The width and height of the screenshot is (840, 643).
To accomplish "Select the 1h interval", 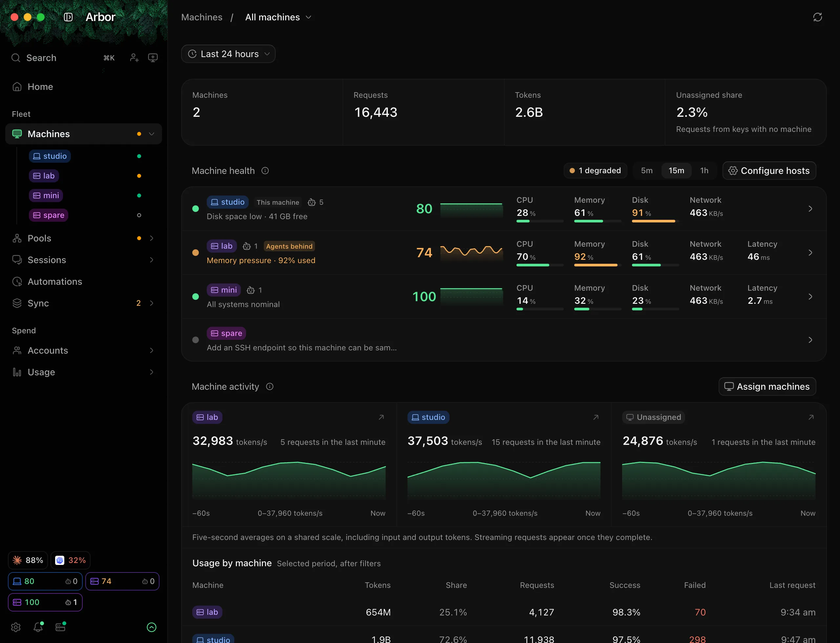I will (704, 171).
